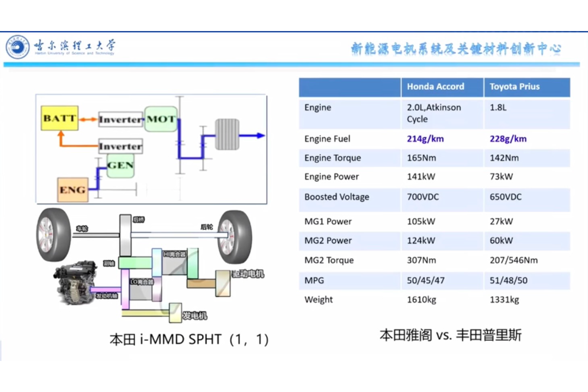Select the 142Nm value
Screen dimensions: 588x392
coord(504,158)
